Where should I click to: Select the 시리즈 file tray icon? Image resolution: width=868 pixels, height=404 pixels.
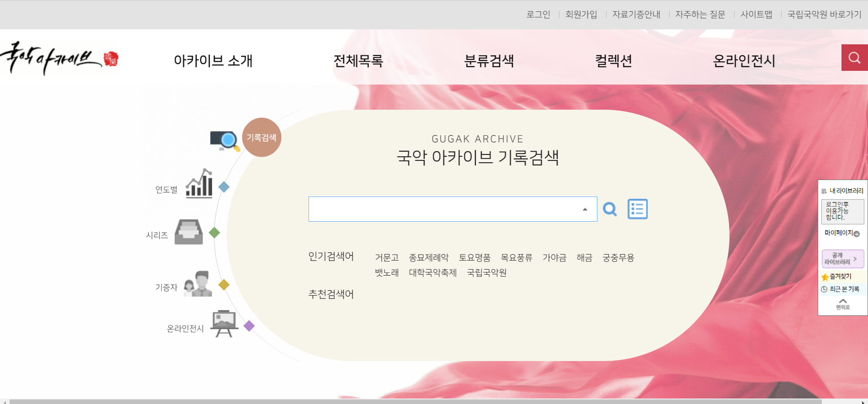click(x=189, y=232)
